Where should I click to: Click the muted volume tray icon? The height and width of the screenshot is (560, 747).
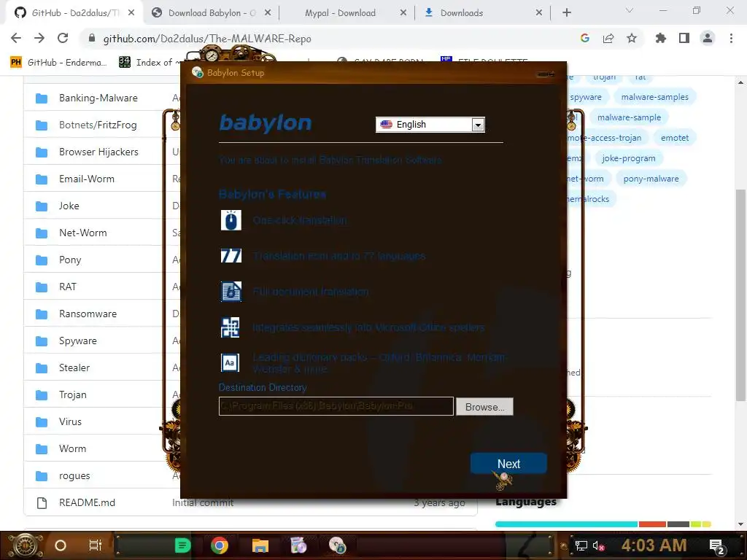coord(598,545)
